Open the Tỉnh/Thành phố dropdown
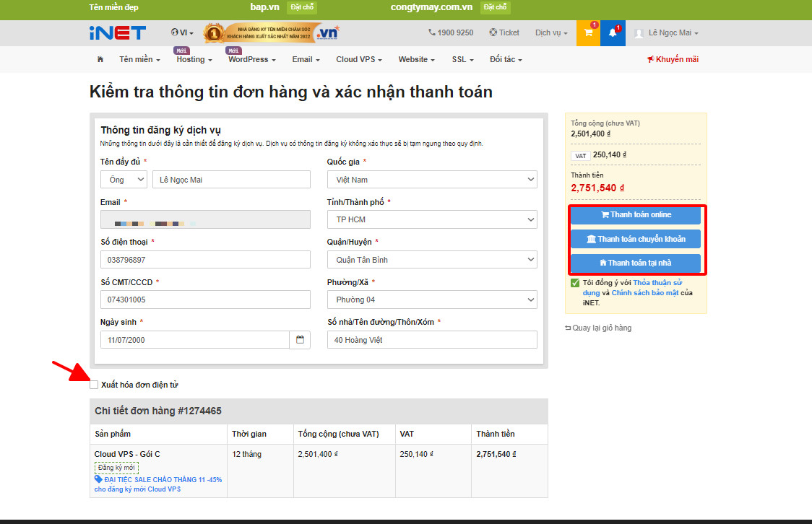The height and width of the screenshot is (524, 812). [432, 219]
